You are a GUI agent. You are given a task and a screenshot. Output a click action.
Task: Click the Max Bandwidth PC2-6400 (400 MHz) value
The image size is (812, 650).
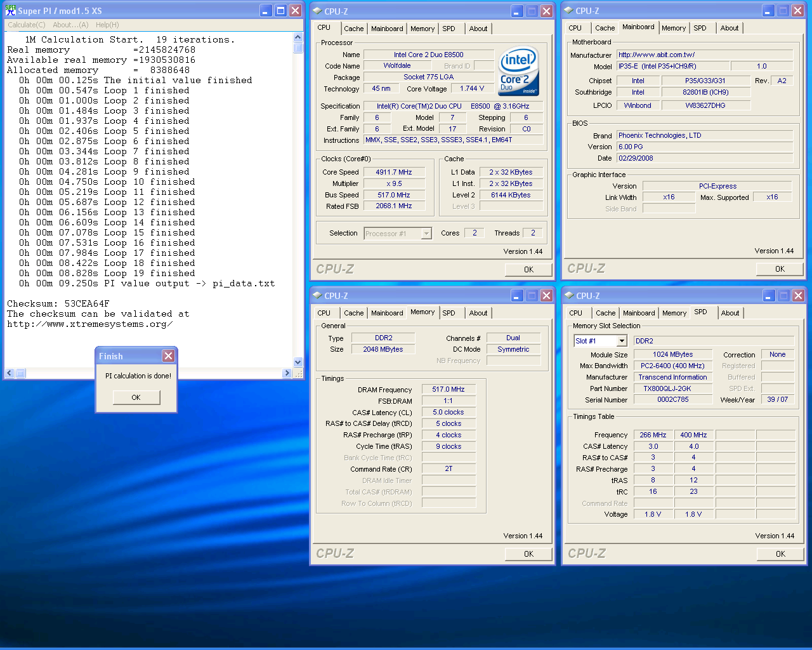(672, 366)
